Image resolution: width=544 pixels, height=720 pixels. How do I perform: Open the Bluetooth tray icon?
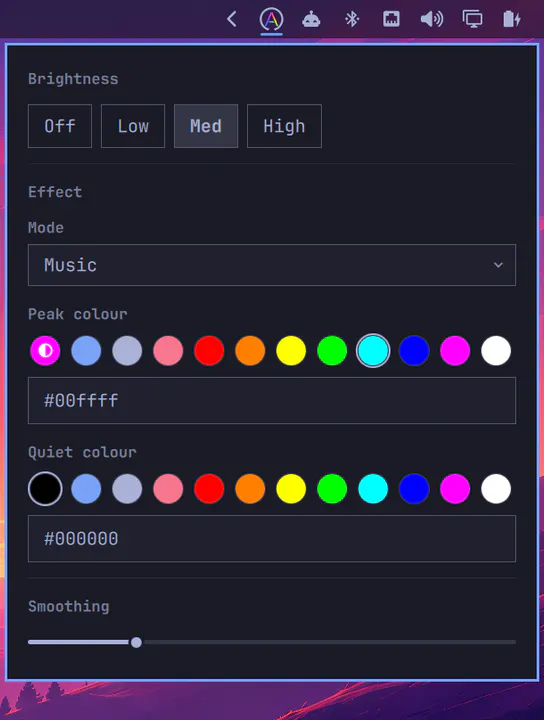(x=352, y=19)
